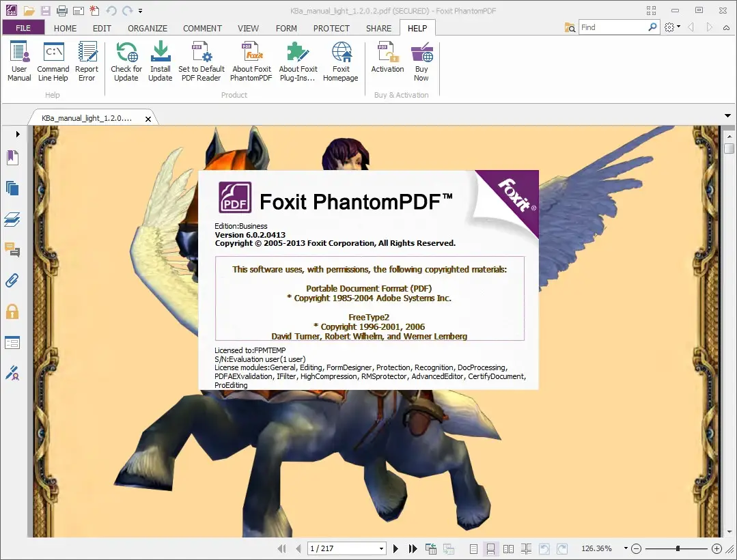
Task: Open the Pages thumbnail panel
Action: click(13, 188)
